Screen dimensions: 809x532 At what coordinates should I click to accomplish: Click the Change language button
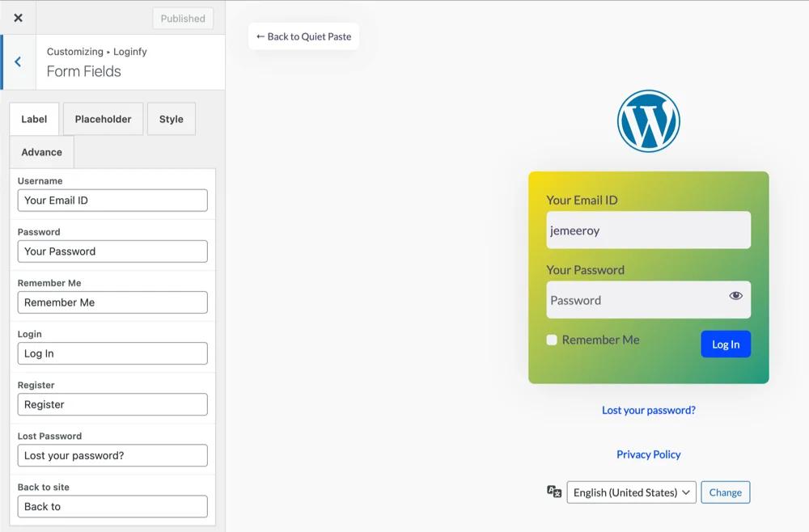point(726,492)
